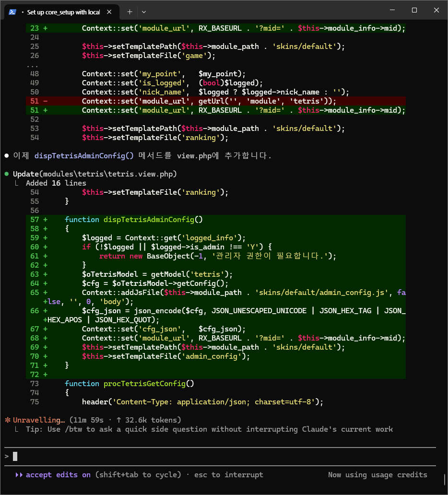Open the new tab profile dropdown chevron
Screen dimensions: 448x495
click(x=144, y=12)
